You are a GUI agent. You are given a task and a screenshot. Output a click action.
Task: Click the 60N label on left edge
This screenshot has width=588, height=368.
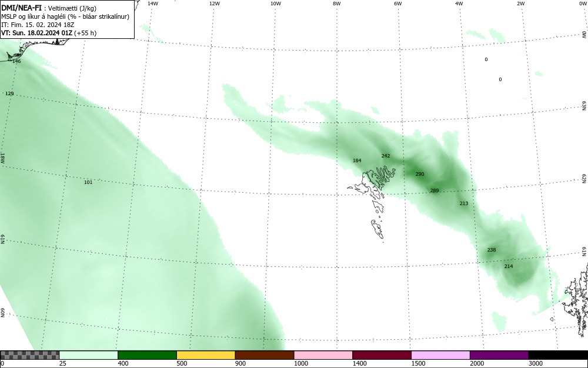(2, 313)
